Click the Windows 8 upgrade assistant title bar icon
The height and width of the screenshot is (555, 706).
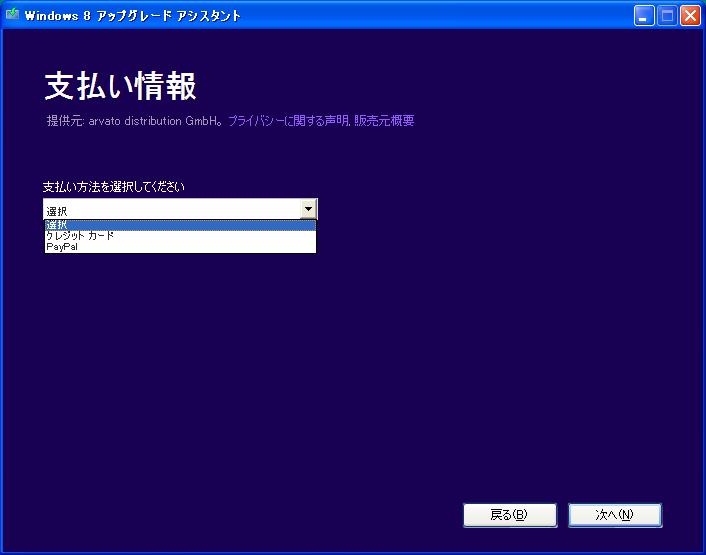click(x=12, y=14)
